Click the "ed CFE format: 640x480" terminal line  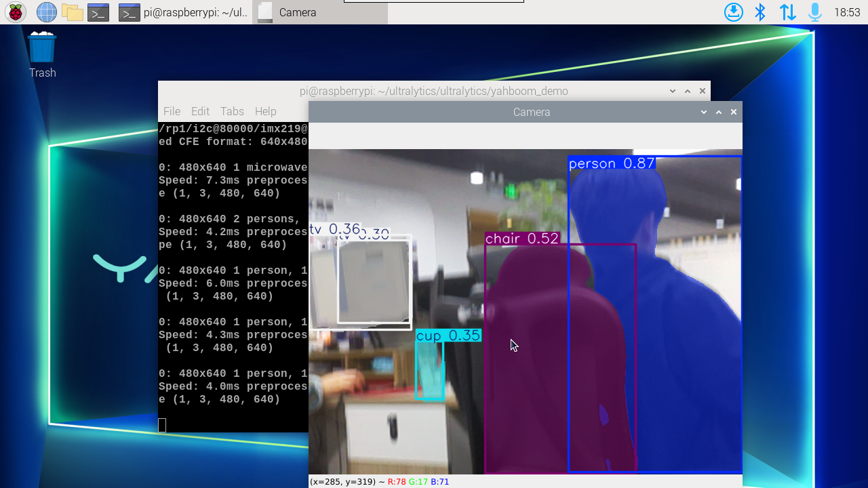click(x=233, y=142)
